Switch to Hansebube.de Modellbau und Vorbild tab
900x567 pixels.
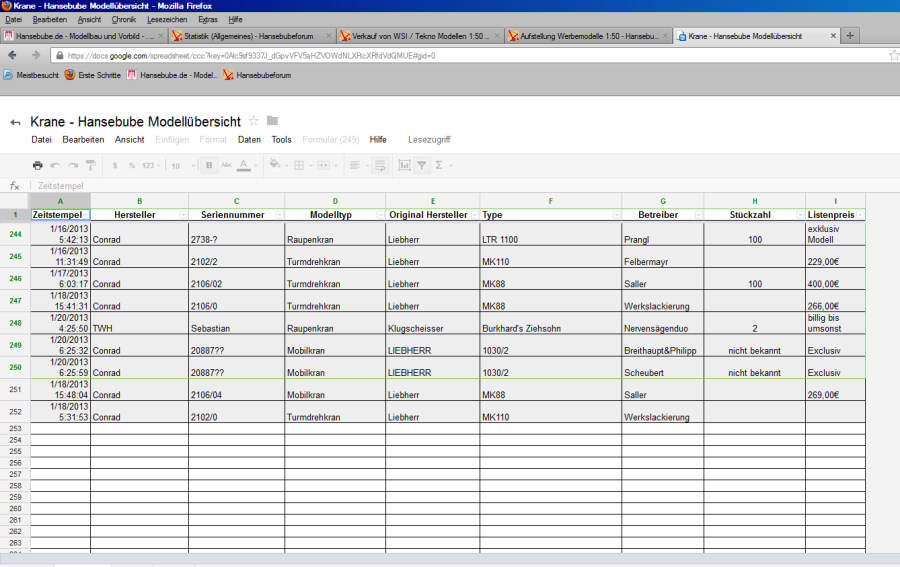84,36
